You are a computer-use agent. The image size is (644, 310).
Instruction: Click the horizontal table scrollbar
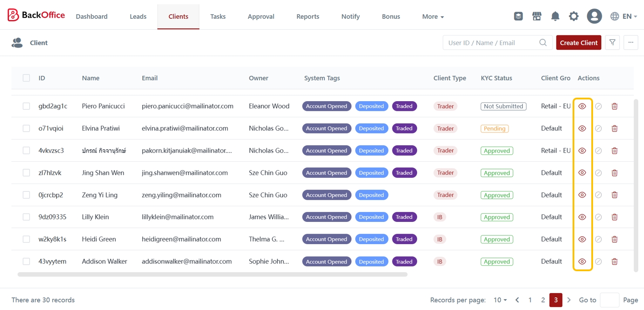tap(212, 275)
